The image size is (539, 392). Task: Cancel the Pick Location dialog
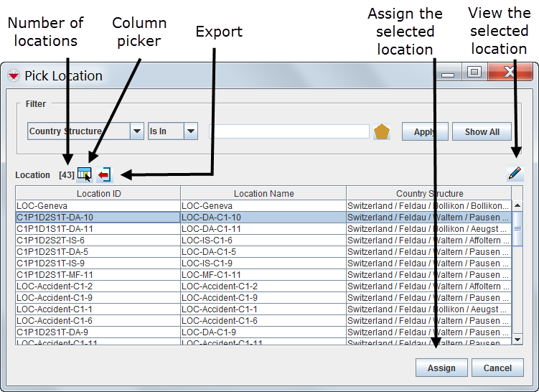(497, 368)
